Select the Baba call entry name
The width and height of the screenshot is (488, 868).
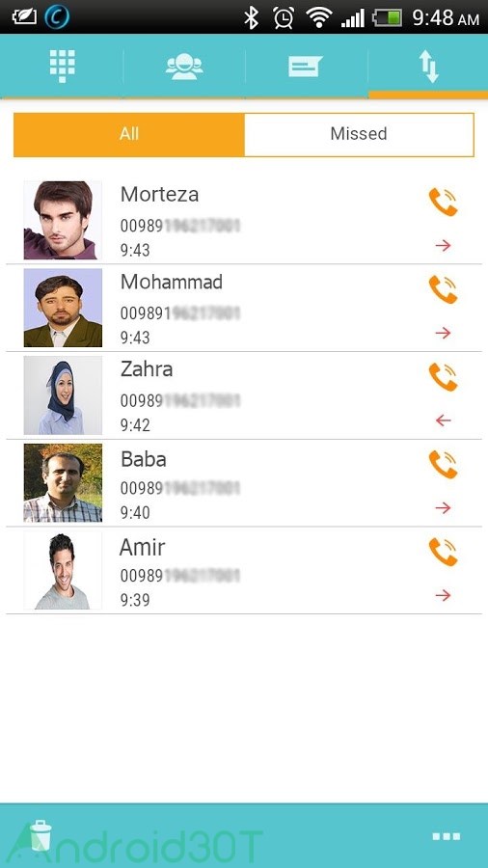[144, 459]
